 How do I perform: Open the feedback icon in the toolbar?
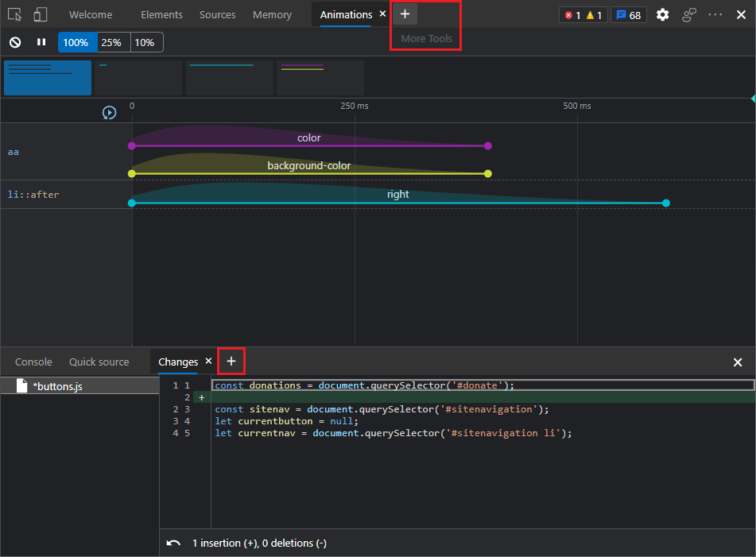tap(689, 14)
